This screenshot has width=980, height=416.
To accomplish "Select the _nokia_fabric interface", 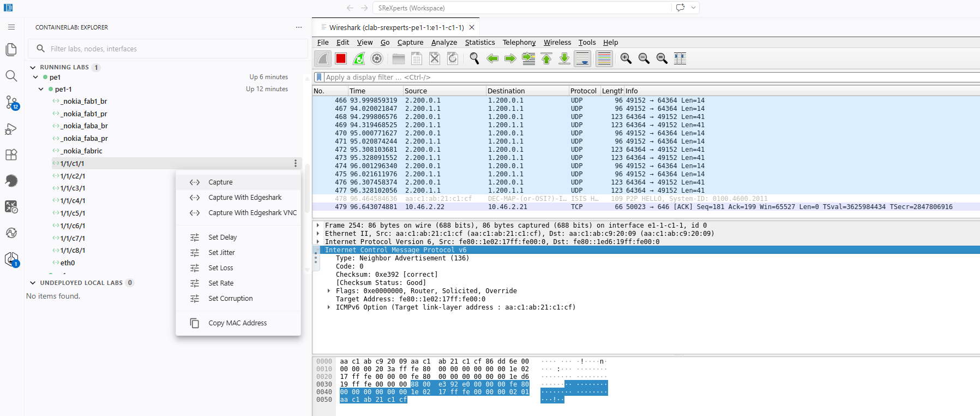I will click(x=82, y=151).
